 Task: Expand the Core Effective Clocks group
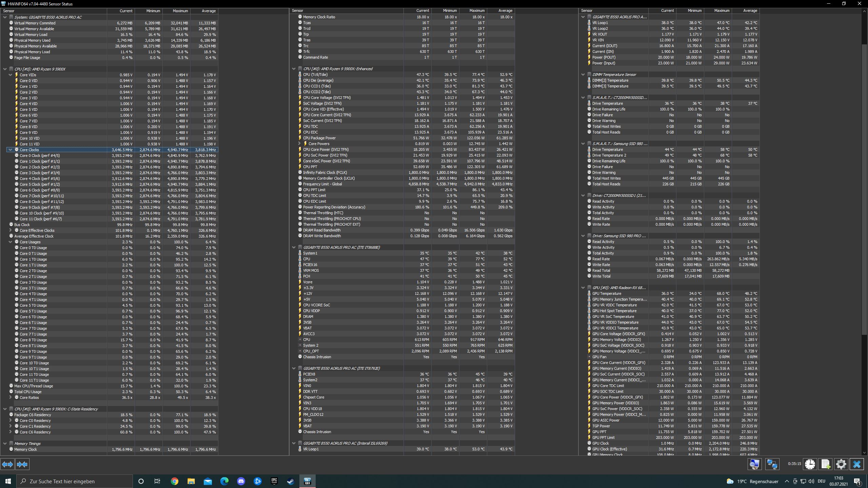[x=11, y=230]
